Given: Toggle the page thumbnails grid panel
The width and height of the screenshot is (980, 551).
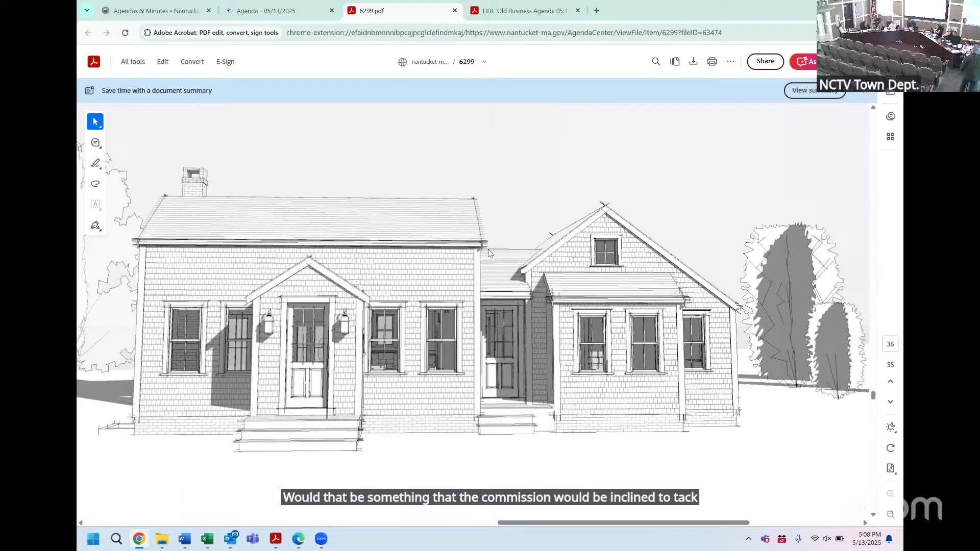Looking at the screenshot, I should tap(890, 137).
